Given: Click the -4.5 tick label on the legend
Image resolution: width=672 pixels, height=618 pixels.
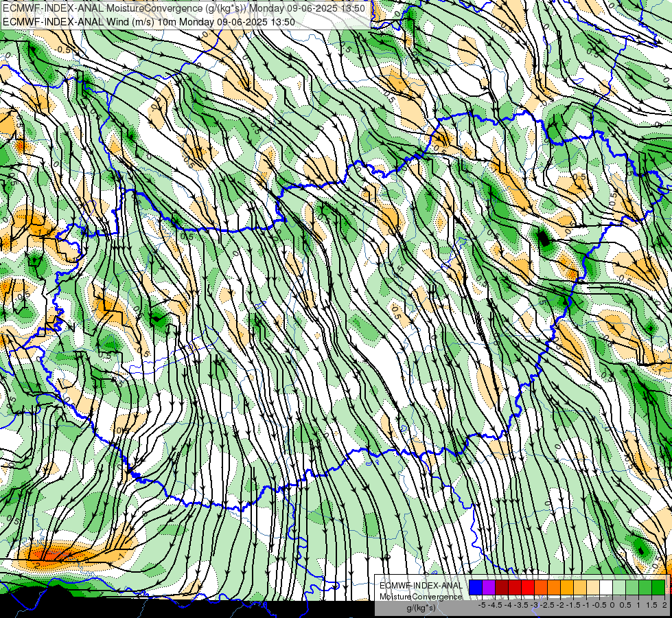Looking at the screenshot, I should pos(495,605).
